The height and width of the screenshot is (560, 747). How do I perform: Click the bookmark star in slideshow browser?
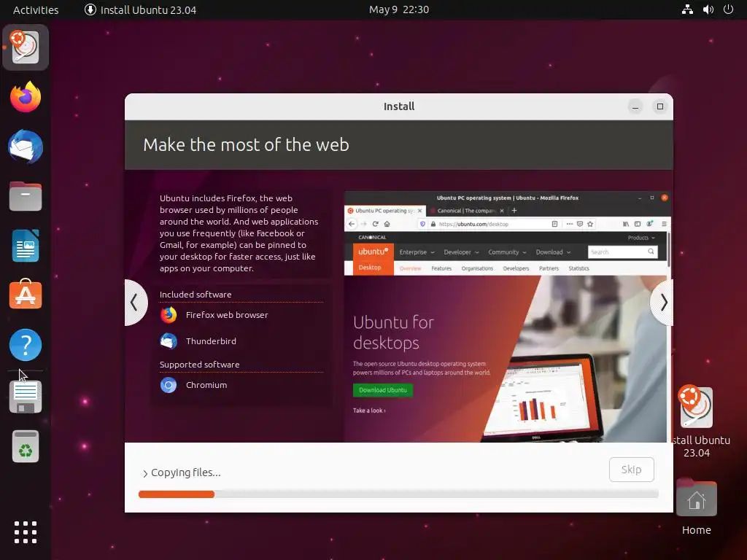(590, 224)
